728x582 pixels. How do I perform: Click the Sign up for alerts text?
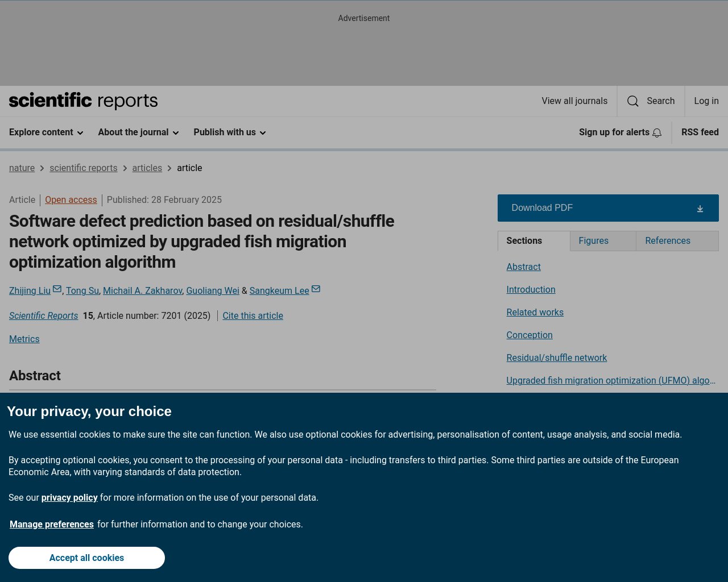point(614,132)
